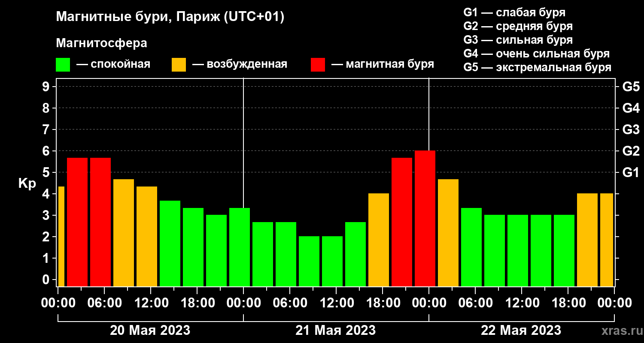644x343 pixels.
Task: Click the '— магнитная буря' legend label
Action: click(383, 64)
